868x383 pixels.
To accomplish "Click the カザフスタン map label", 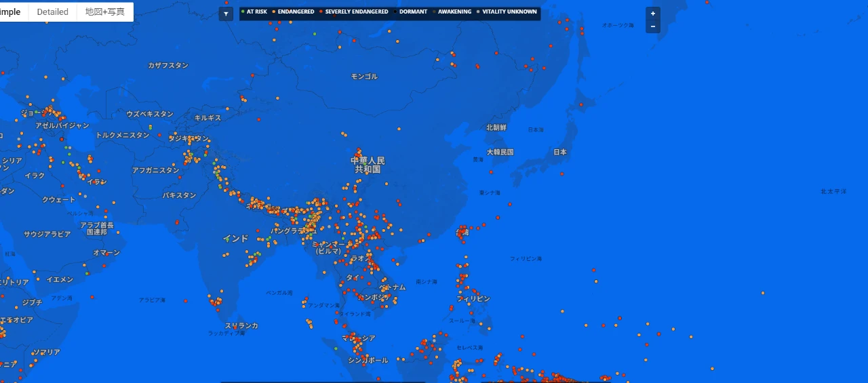I will pos(168,66).
